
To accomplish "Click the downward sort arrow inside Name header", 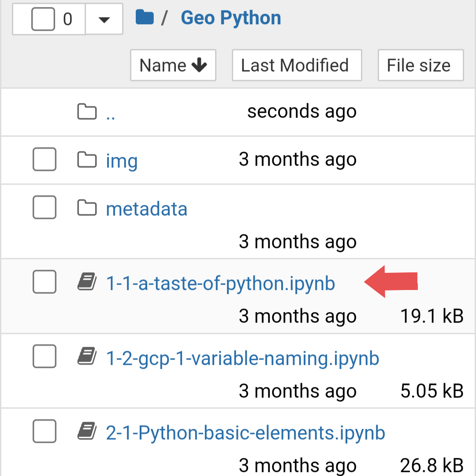I will point(201,65).
